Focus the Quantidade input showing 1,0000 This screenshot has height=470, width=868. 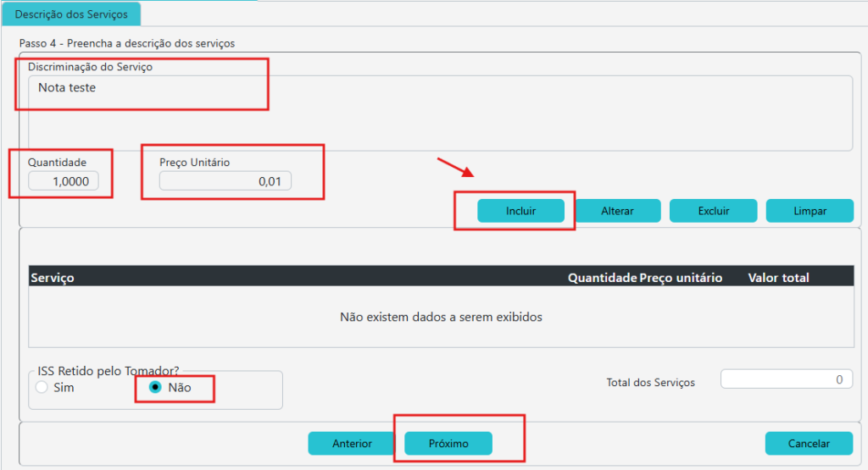click(x=64, y=181)
